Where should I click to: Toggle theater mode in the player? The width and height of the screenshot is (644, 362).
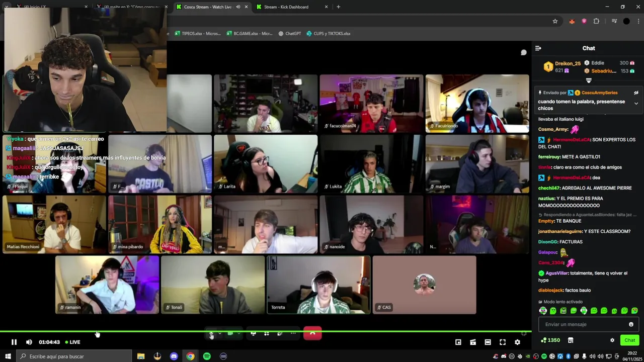coord(488,342)
